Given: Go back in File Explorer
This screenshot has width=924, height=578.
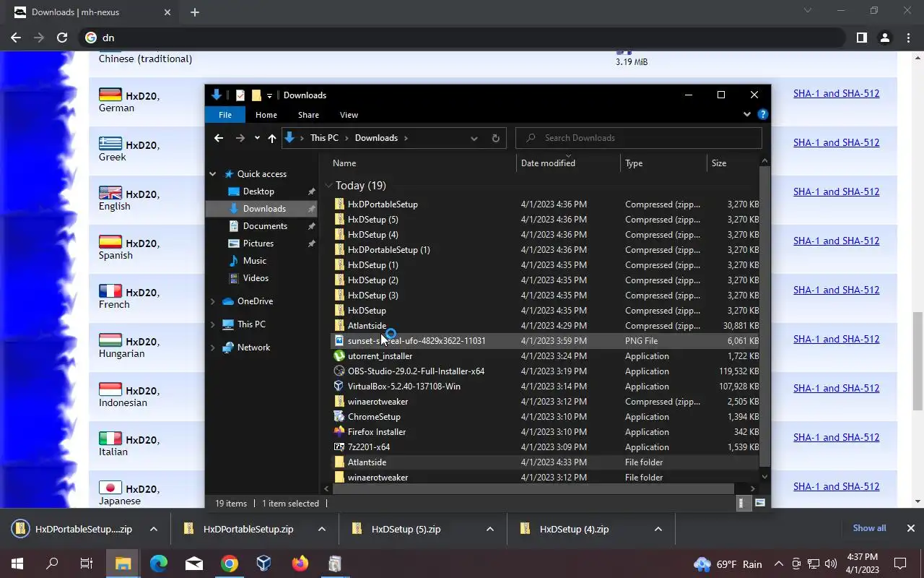Looking at the screenshot, I should point(219,138).
